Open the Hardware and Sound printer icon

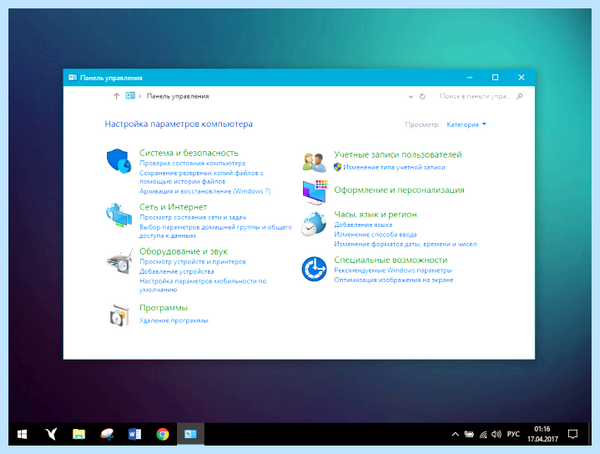click(x=119, y=261)
